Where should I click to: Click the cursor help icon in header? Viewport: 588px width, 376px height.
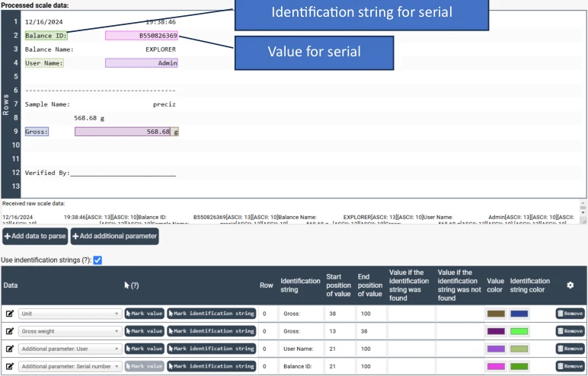point(131,285)
